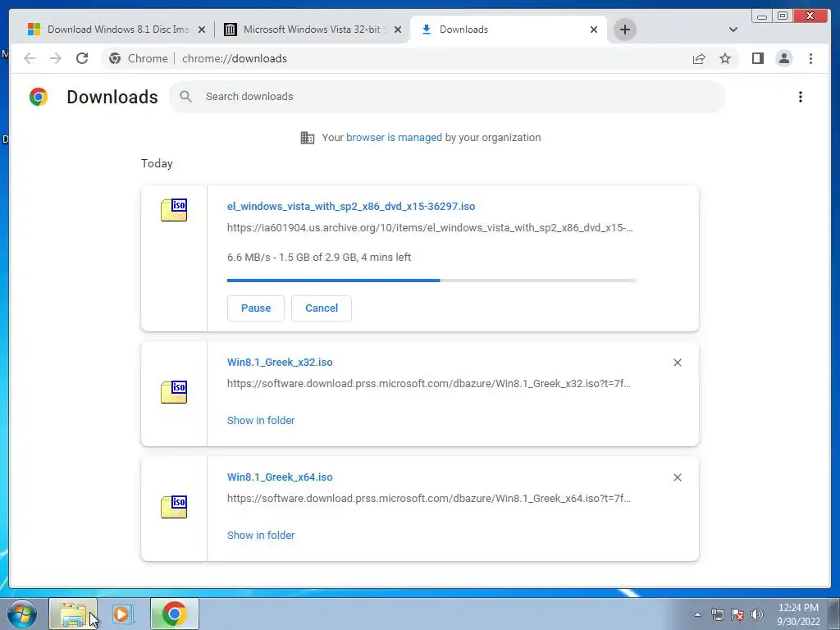
Task: Open Windows Explorer from the taskbar
Action: tap(73, 614)
